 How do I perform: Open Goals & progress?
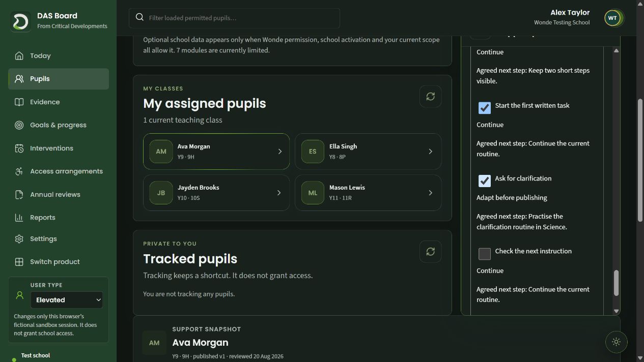[59, 125]
